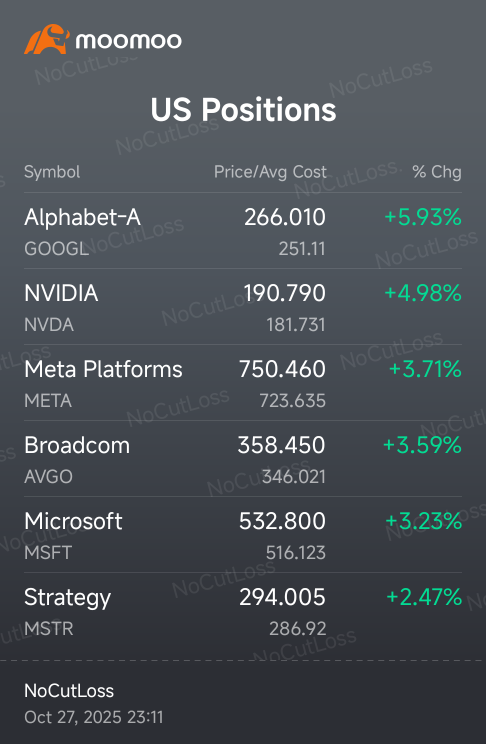The image size is (486, 744).
Task: Click the META average cost 723.635
Action: pos(292,401)
